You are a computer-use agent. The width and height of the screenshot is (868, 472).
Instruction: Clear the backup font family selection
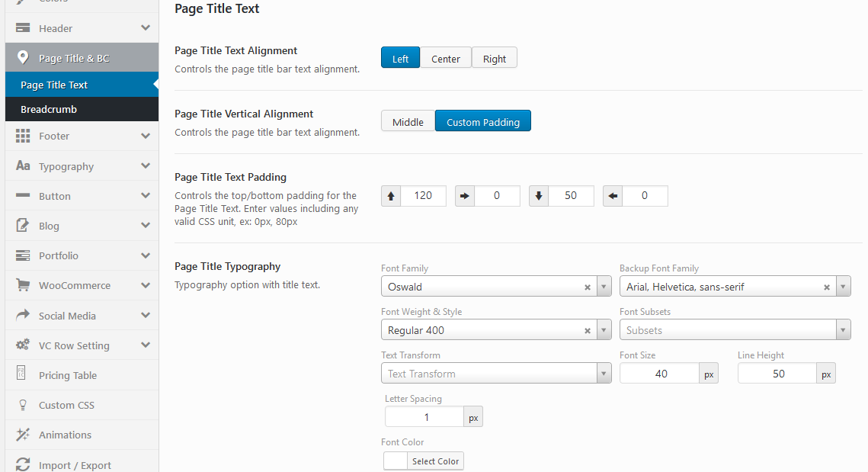click(827, 287)
